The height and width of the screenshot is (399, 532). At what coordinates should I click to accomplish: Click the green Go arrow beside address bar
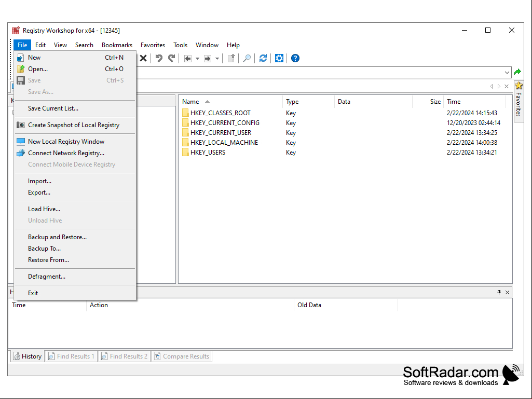point(517,72)
